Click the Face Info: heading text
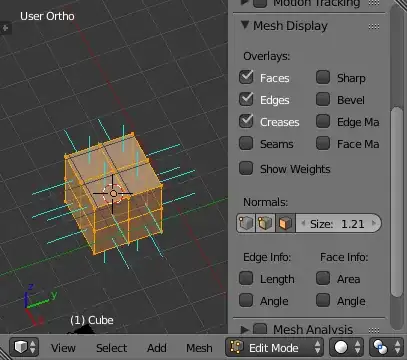This screenshot has height=360, width=407. click(x=344, y=257)
